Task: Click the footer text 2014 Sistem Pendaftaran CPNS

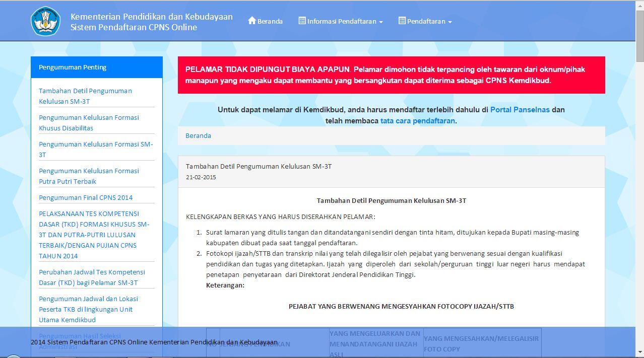Action: point(154,342)
